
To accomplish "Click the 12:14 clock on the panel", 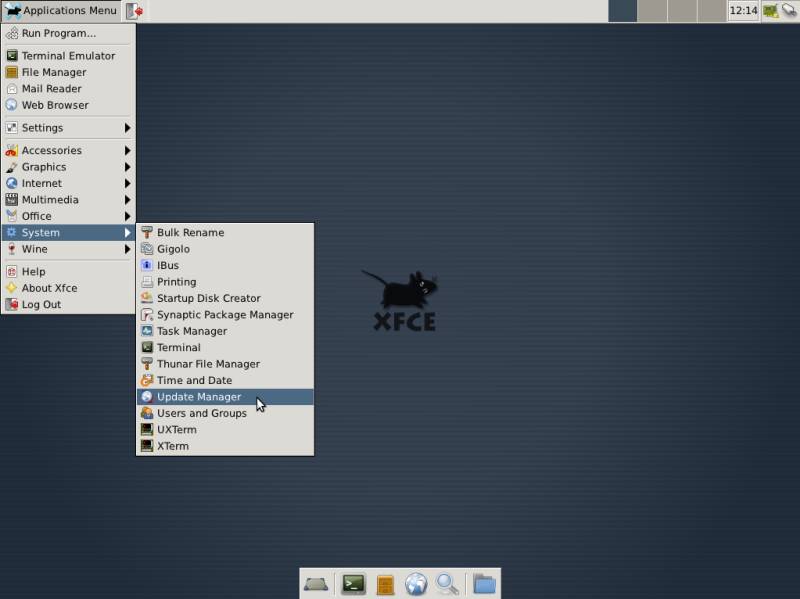I will (x=743, y=11).
